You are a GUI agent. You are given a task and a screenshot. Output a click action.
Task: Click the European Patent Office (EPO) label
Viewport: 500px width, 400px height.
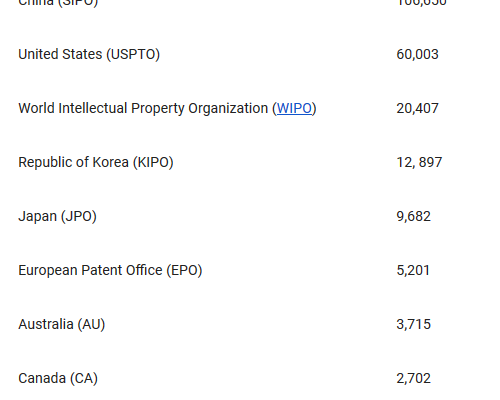tap(110, 270)
